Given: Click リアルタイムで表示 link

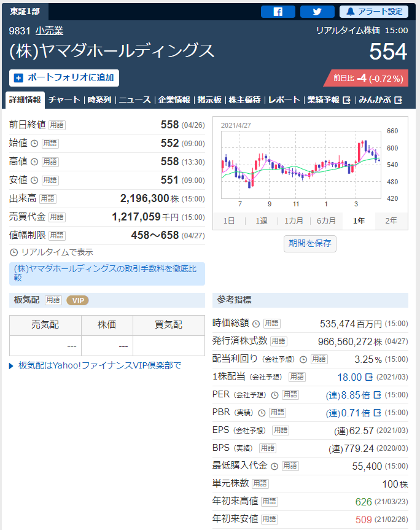Looking at the screenshot, I should (x=52, y=252).
